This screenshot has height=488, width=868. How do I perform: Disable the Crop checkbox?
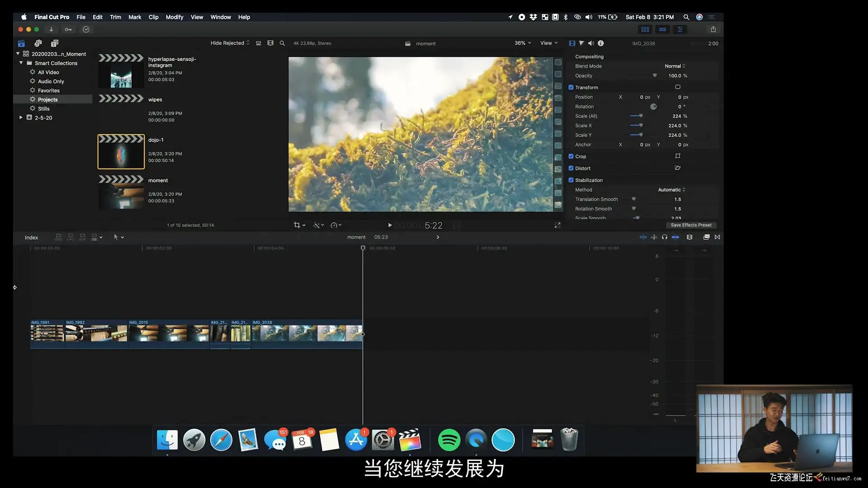tap(571, 156)
